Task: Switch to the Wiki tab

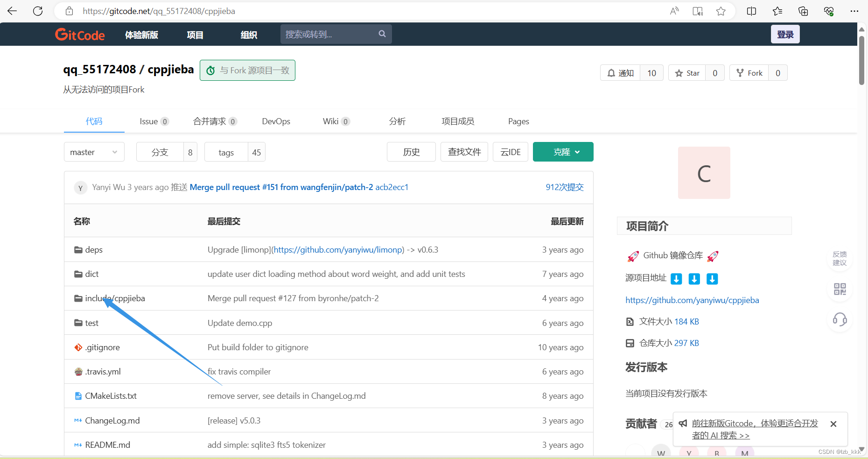Action: point(336,121)
